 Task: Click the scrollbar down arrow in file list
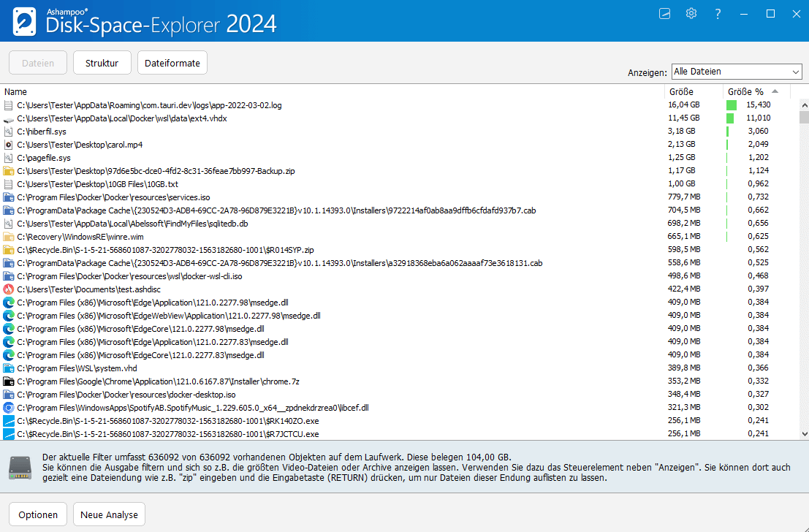point(803,434)
